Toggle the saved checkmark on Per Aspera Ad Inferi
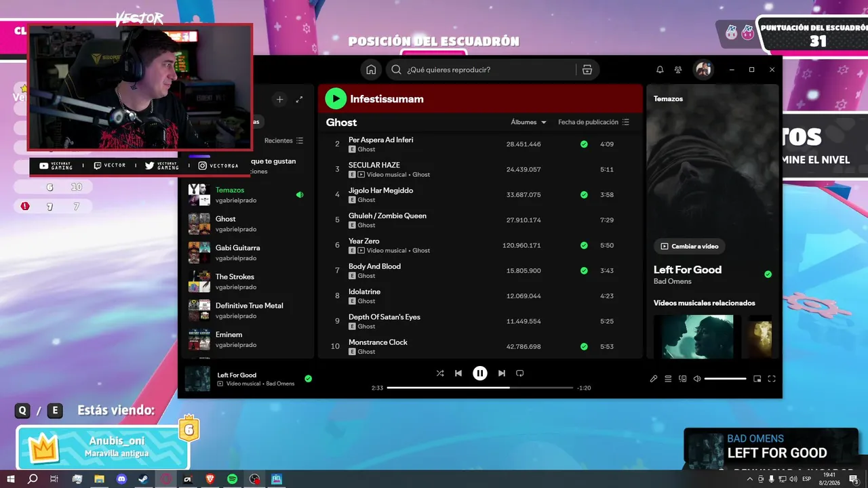 coord(584,144)
